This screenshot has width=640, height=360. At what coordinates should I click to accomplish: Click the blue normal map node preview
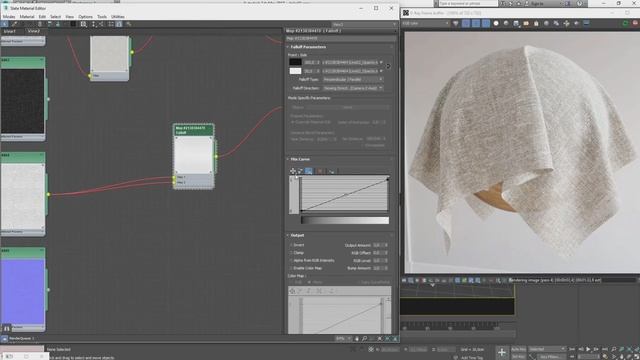click(22, 291)
